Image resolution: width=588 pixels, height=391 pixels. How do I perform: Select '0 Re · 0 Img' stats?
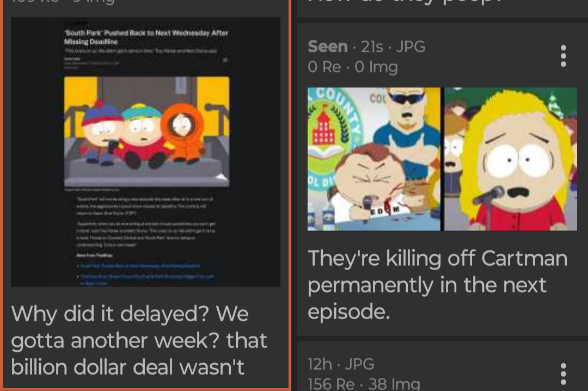pyautogui.click(x=352, y=67)
